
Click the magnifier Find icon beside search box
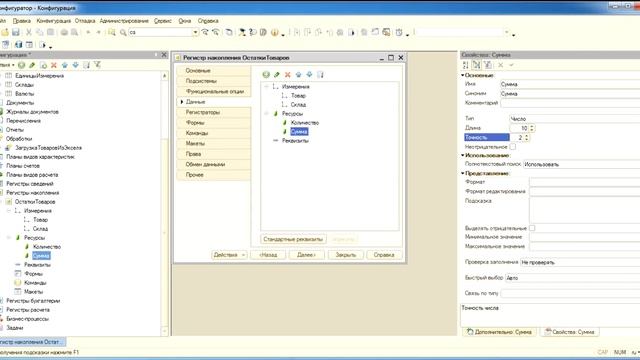click(x=123, y=32)
